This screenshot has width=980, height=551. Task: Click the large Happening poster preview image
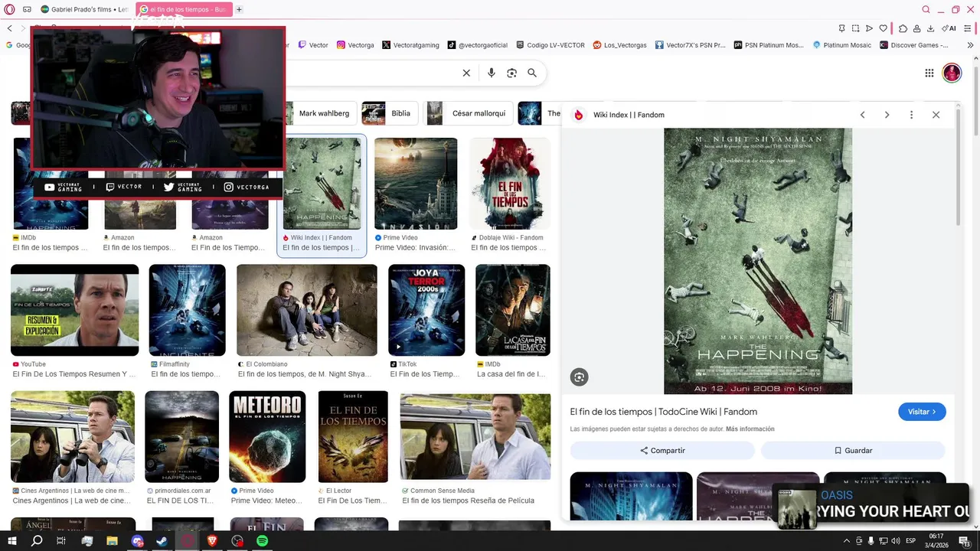(758, 261)
